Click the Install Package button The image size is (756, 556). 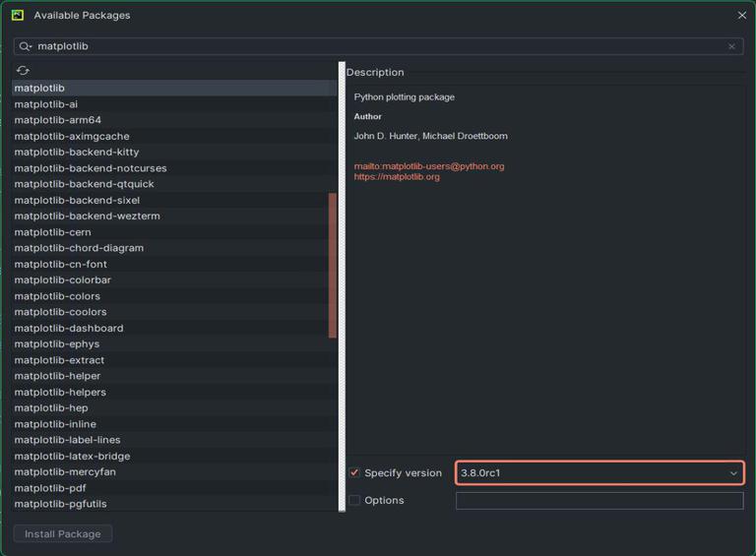pyautogui.click(x=63, y=533)
